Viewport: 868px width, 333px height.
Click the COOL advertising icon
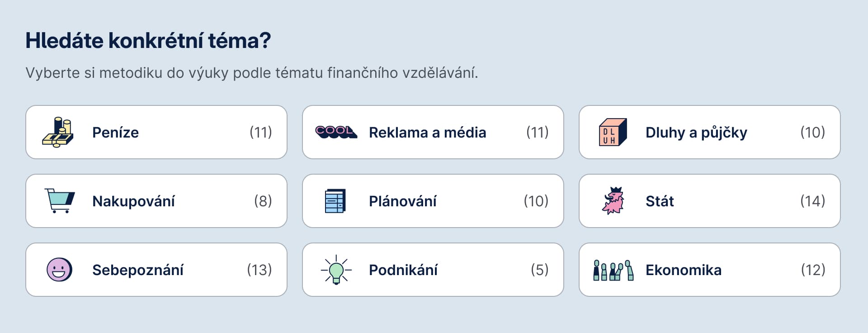click(x=336, y=132)
